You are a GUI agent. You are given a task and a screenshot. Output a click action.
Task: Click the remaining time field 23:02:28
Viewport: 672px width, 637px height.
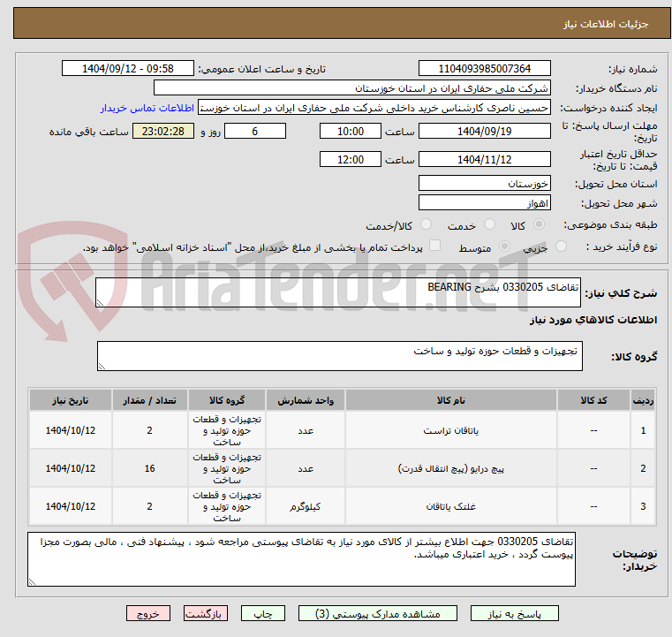[163, 131]
